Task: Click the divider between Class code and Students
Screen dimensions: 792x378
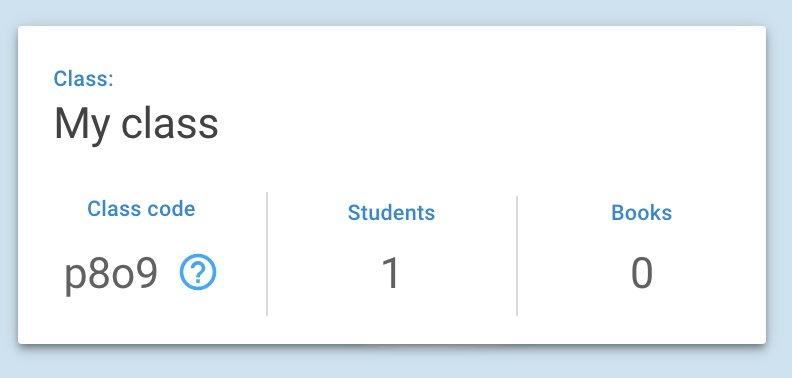Action: click(x=267, y=254)
